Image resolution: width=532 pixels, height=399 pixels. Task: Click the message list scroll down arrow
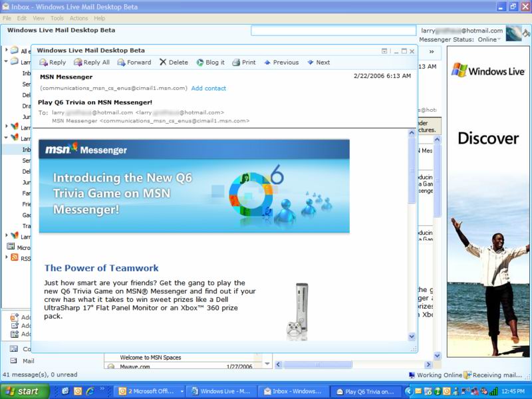[267, 364]
